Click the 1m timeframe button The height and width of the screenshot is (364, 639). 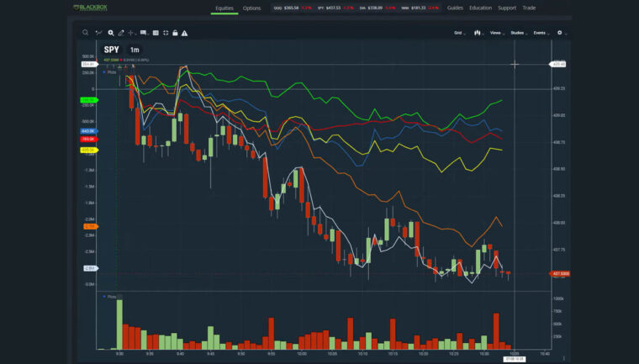(x=135, y=50)
